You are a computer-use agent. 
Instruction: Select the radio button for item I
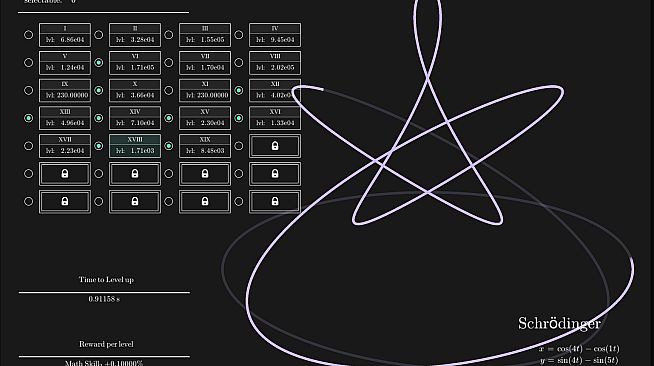click(28, 35)
